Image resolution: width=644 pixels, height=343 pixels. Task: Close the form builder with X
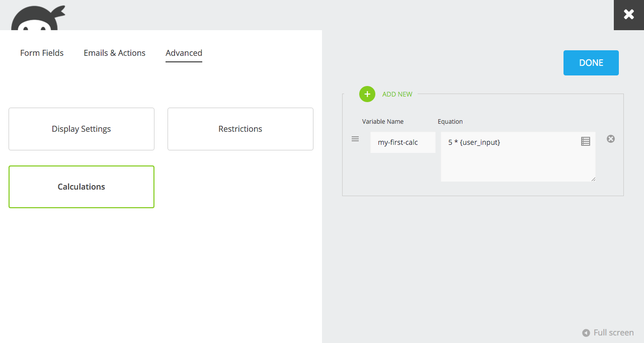629,15
